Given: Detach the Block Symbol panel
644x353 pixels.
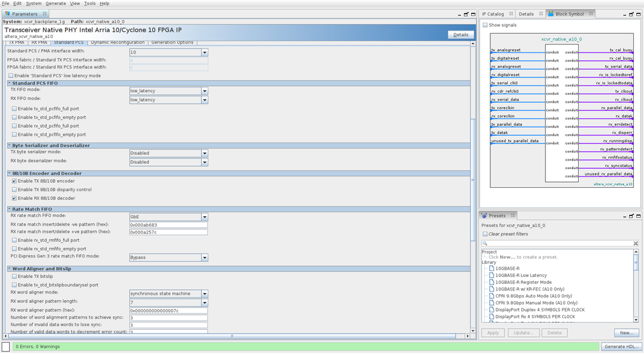Looking at the screenshot, I should 631,14.
